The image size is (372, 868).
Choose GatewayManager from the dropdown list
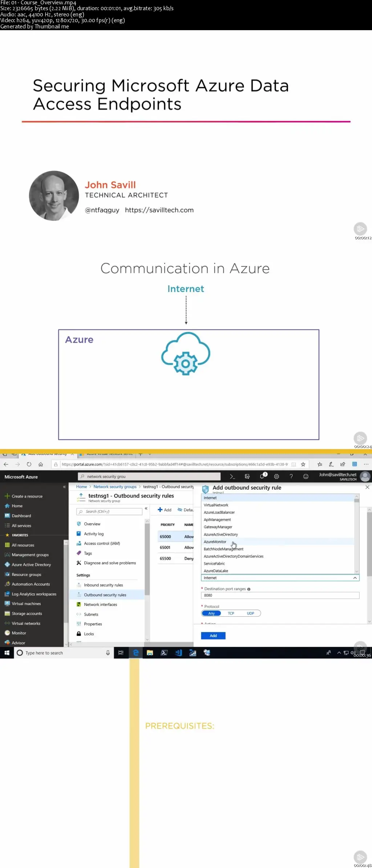pyautogui.click(x=218, y=527)
